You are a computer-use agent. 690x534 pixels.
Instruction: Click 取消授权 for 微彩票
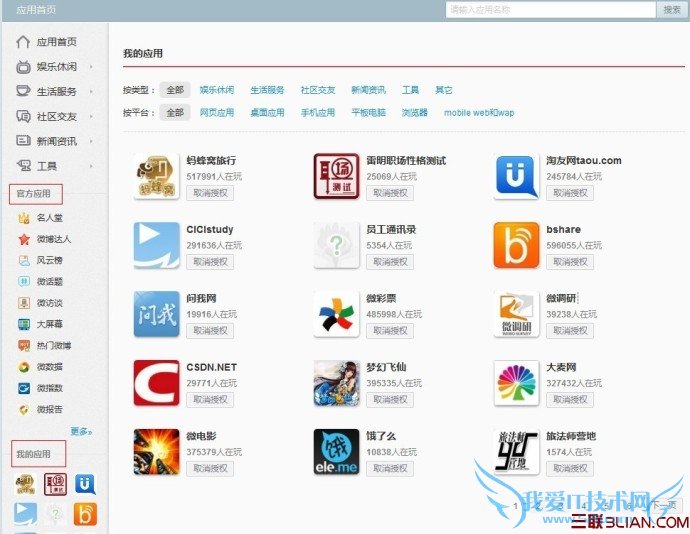(390, 331)
